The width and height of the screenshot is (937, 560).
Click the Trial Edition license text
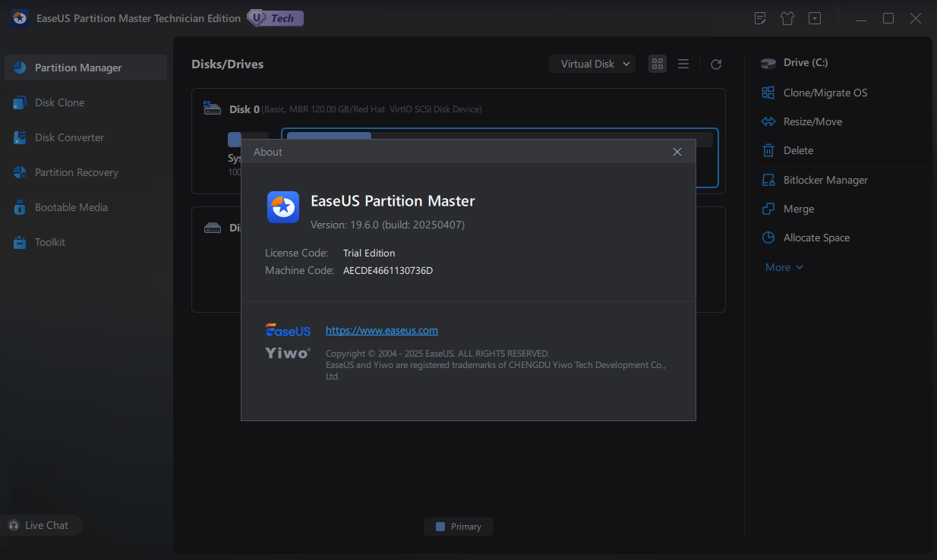(x=369, y=253)
